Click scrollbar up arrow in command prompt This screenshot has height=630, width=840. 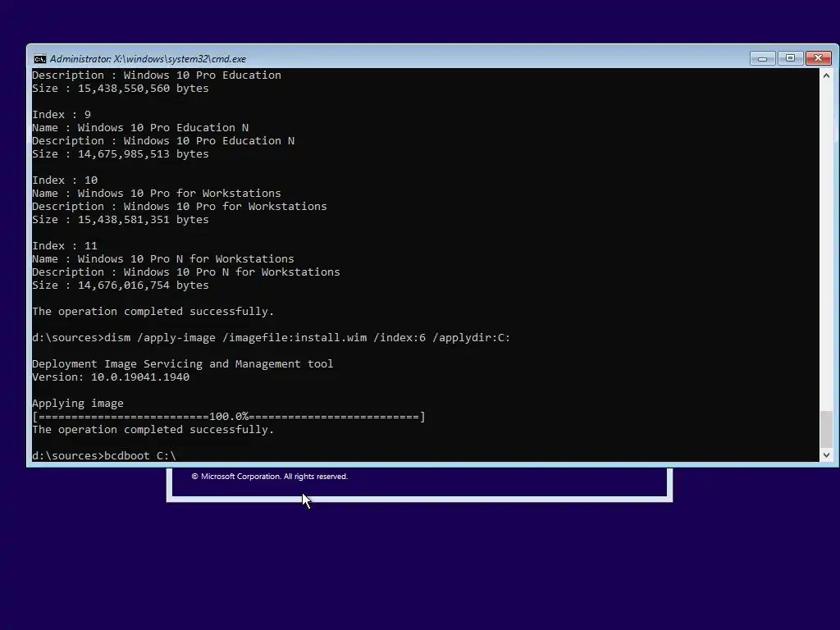[826, 75]
